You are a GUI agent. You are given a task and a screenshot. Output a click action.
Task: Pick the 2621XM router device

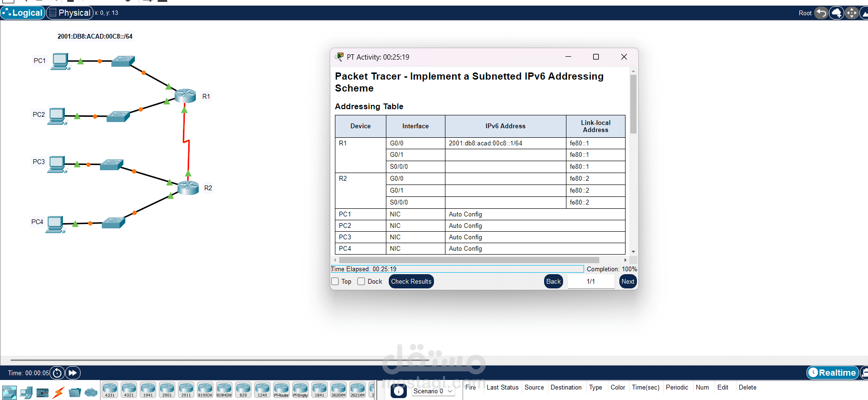tap(358, 390)
